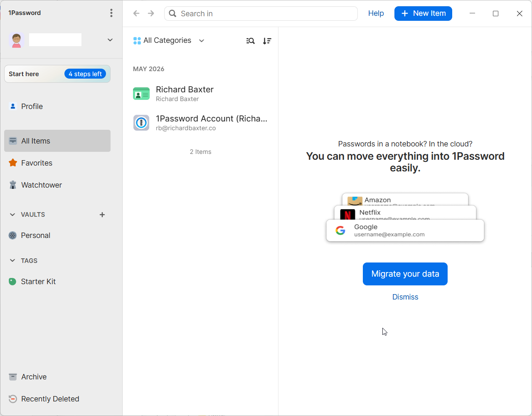532x416 pixels.
Task: Collapse the Vaults section
Action: pyautogui.click(x=12, y=215)
